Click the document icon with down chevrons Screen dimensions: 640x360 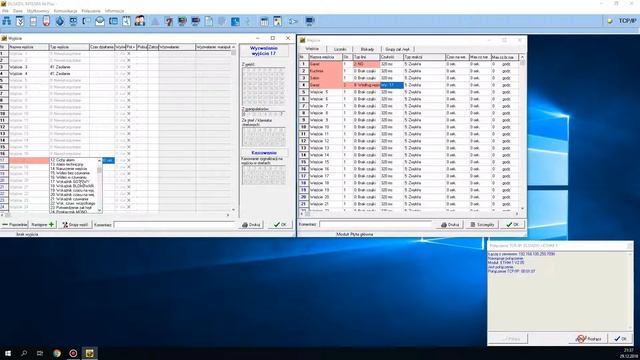20,21
